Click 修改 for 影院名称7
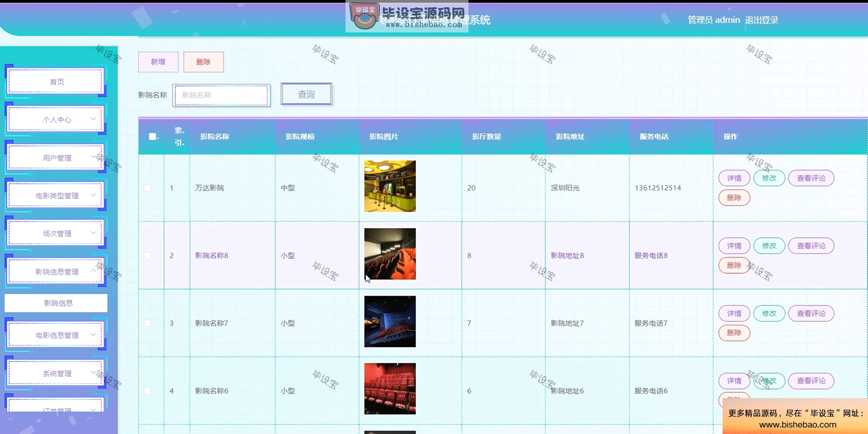Screen dimensions: 868x434 (x=769, y=313)
